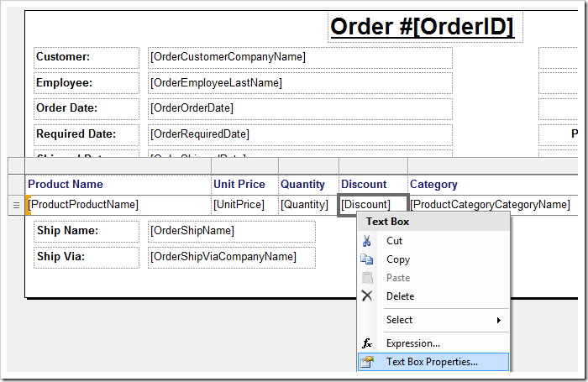This screenshot has height=382, width=588.
Task: Click column handle above Discount
Action: click(373, 165)
